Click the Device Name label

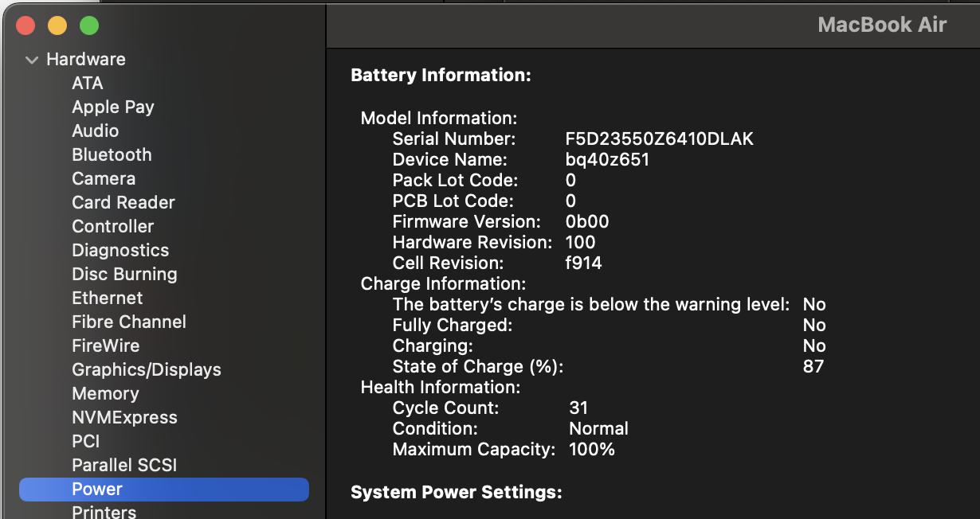tap(450, 159)
